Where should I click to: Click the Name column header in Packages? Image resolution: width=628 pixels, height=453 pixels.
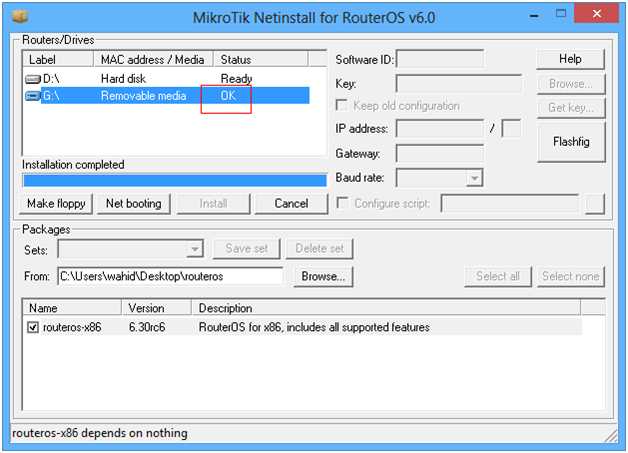pyautogui.click(x=72, y=308)
